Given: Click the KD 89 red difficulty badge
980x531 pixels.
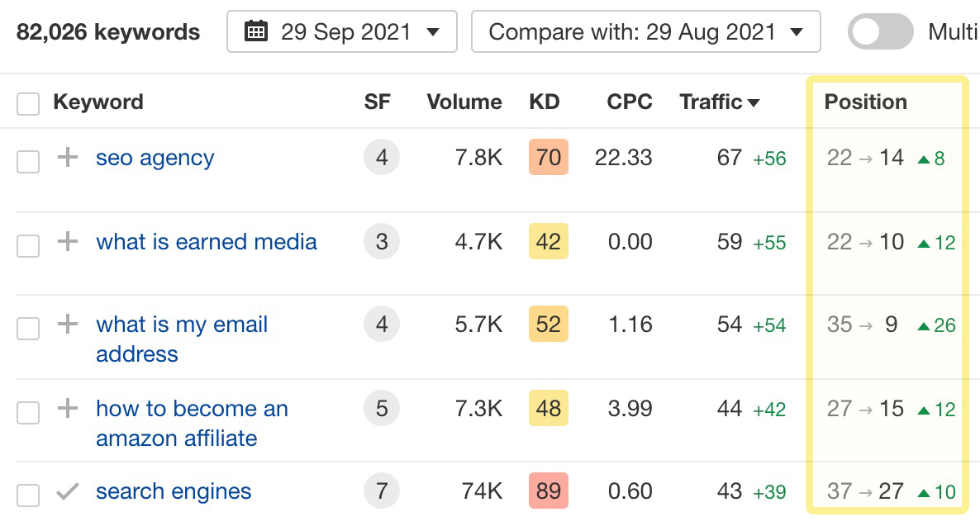Looking at the screenshot, I should (548, 491).
